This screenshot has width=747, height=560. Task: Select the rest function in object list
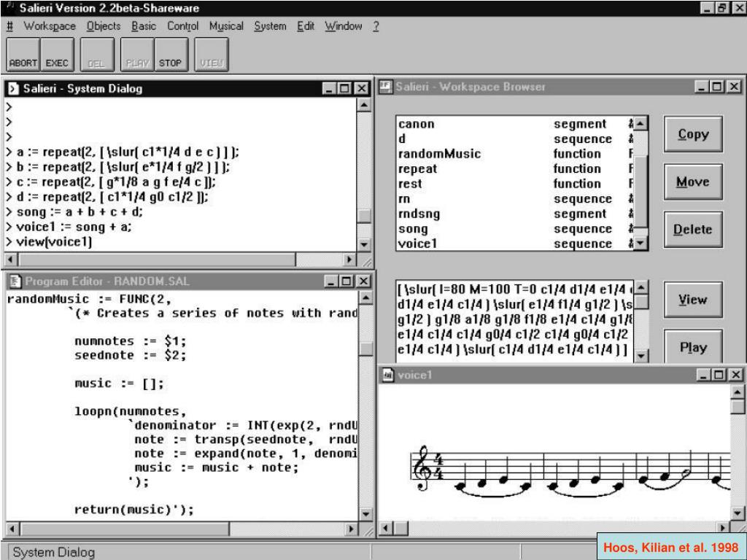click(x=515, y=183)
